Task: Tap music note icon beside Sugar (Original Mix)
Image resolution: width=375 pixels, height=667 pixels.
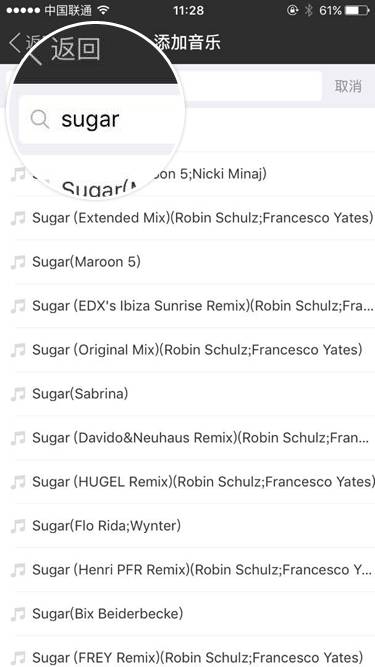Action: click(x=18, y=350)
